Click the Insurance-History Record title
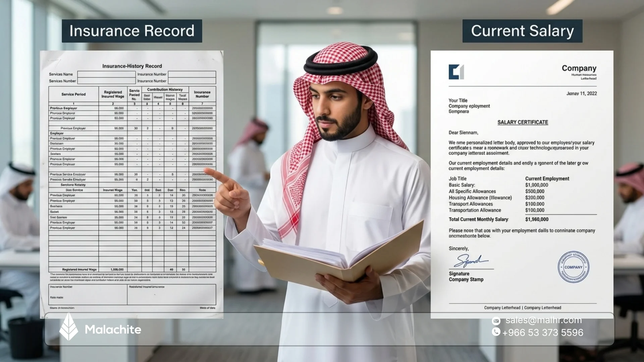Image resolution: width=644 pixels, height=362 pixels. pos(132,66)
